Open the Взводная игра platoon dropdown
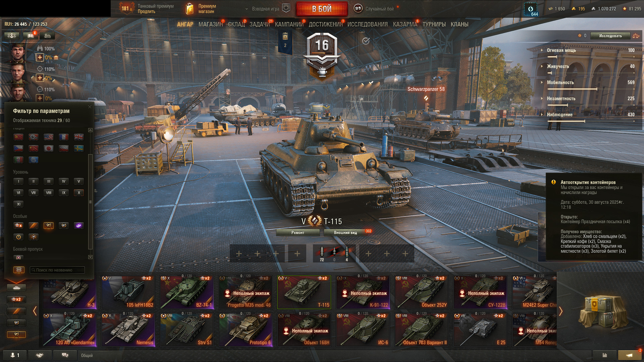The width and height of the screenshot is (644, 362). [263, 9]
